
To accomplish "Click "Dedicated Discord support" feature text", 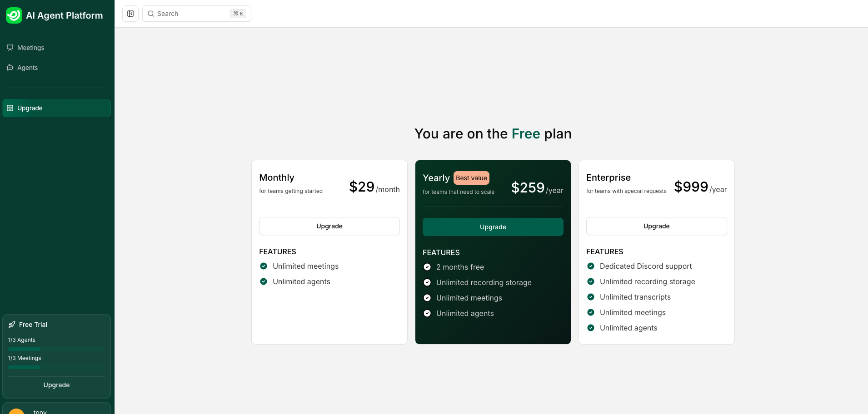I will coord(646,266).
